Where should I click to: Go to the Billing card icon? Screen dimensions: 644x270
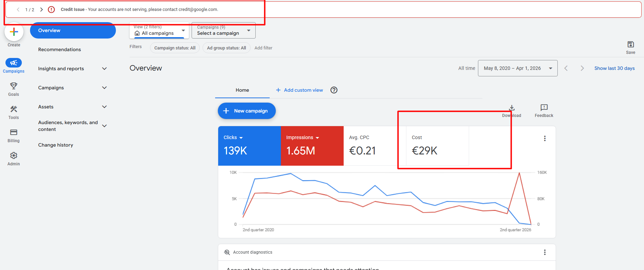coord(14,132)
